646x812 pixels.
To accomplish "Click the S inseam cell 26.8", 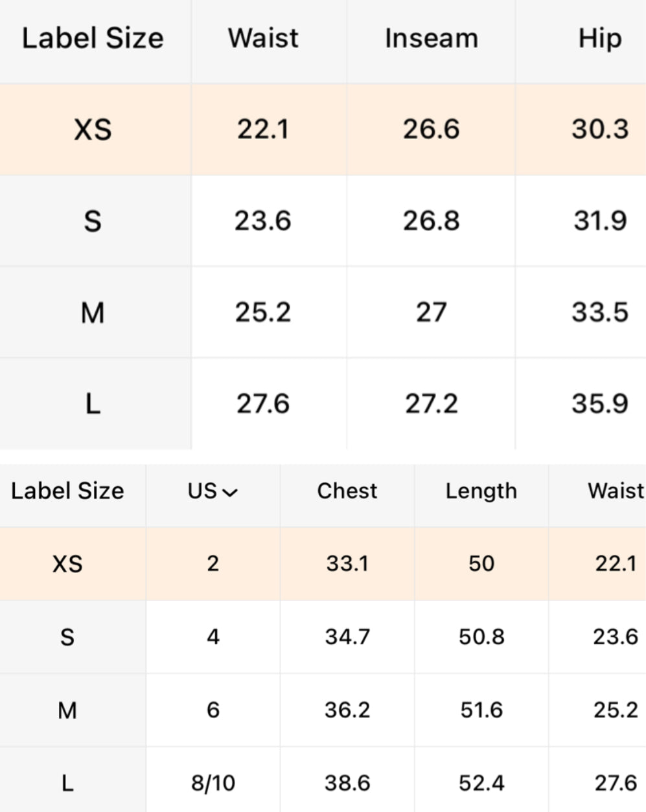I will [431, 221].
